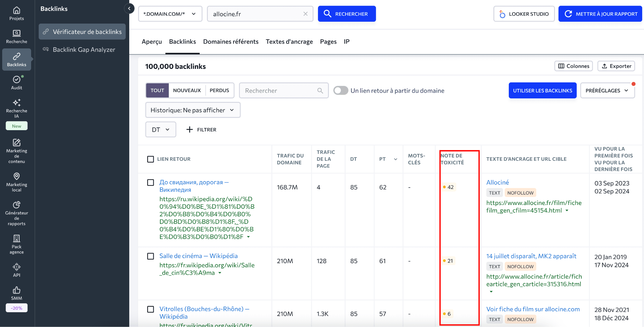Toggle Un lien retour à partir du domaine
644x327 pixels.
(341, 91)
